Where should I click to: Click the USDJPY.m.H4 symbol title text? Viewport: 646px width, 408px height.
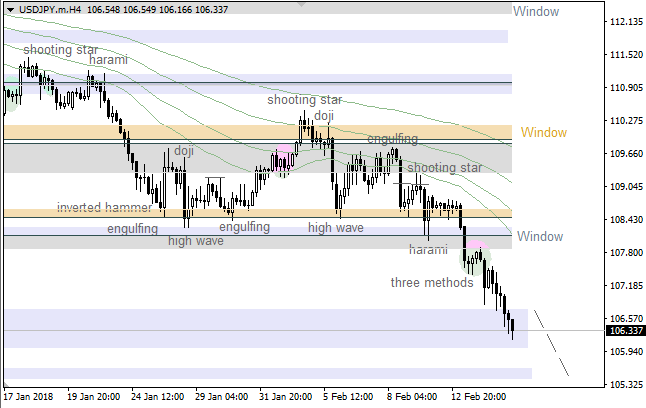pos(48,9)
